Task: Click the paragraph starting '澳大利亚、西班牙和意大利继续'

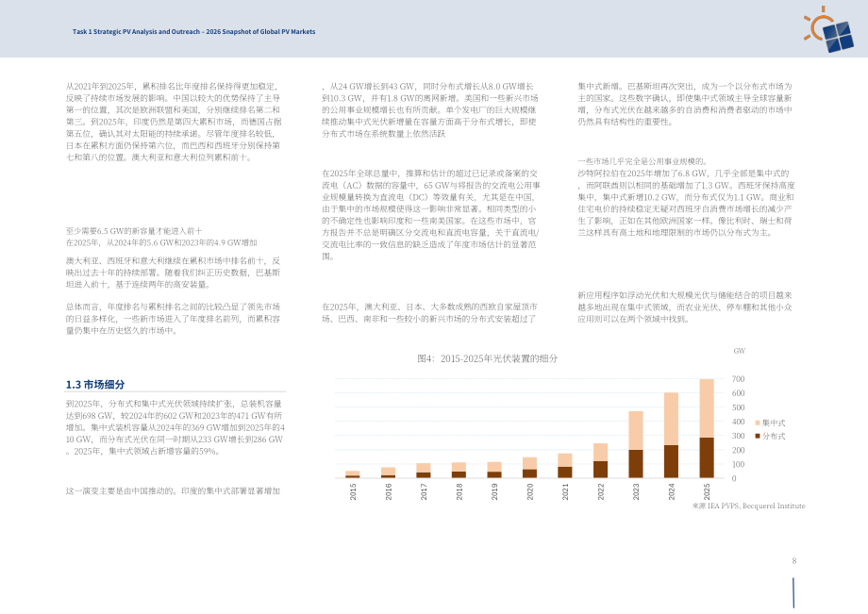Action: [174, 273]
